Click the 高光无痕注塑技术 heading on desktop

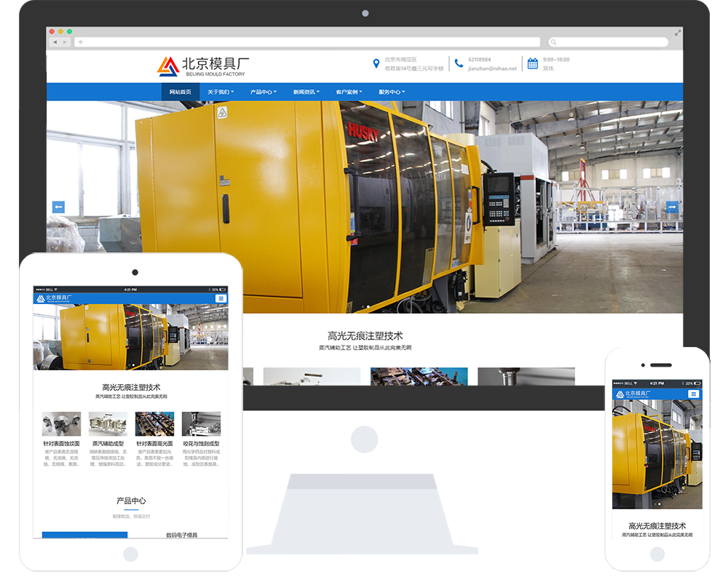pos(365,335)
